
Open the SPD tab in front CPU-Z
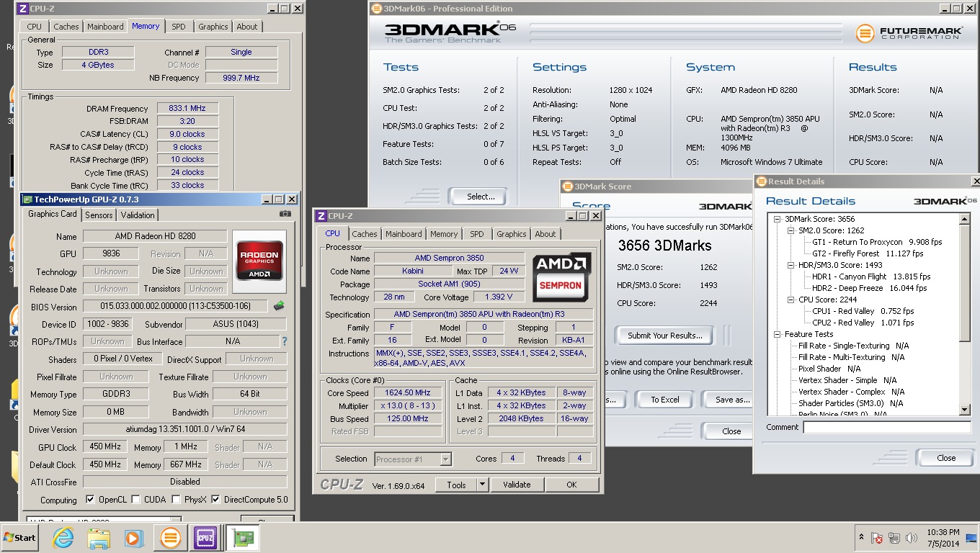[477, 234]
